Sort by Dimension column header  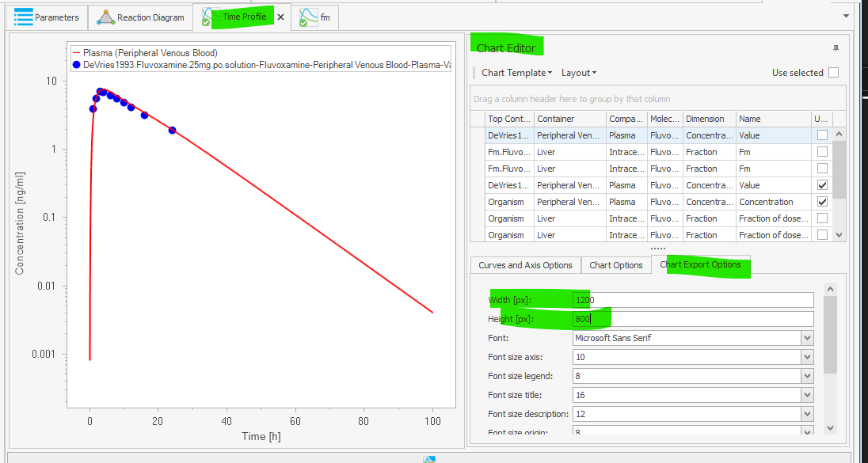(709, 119)
